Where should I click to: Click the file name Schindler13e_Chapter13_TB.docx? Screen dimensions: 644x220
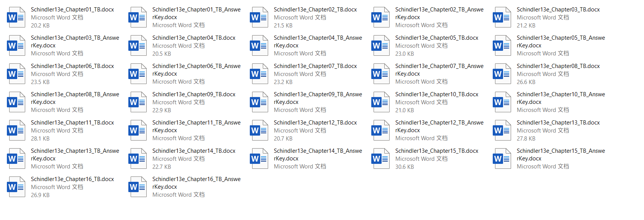558,123
